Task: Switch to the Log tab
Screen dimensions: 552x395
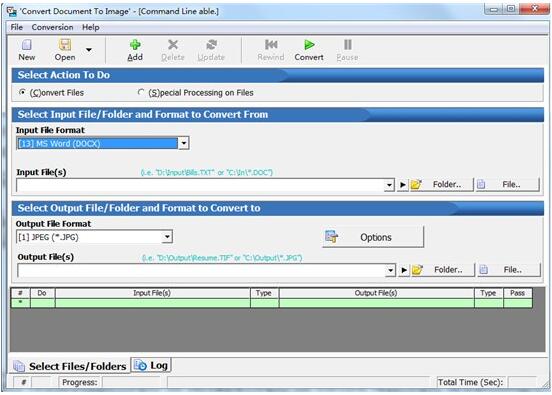Action: [151, 365]
